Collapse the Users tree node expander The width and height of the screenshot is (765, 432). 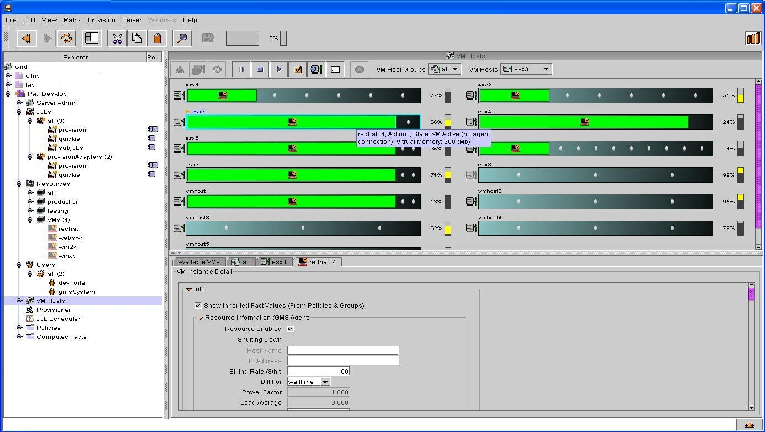click(x=19, y=265)
